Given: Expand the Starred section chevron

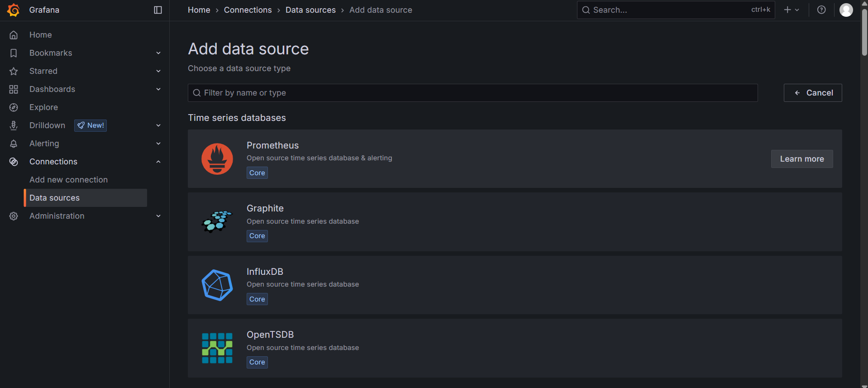Looking at the screenshot, I should tap(158, 71).
